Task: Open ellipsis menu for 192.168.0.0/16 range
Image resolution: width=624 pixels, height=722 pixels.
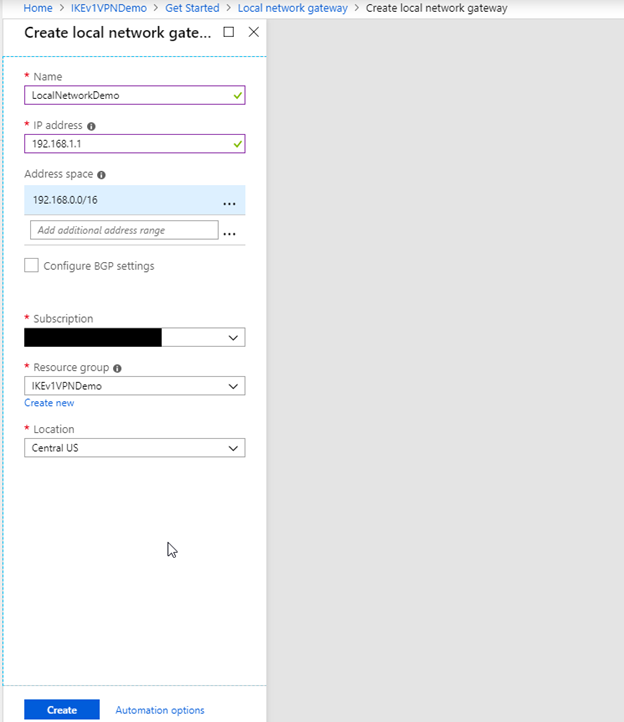Action: [x=229, y=203]
